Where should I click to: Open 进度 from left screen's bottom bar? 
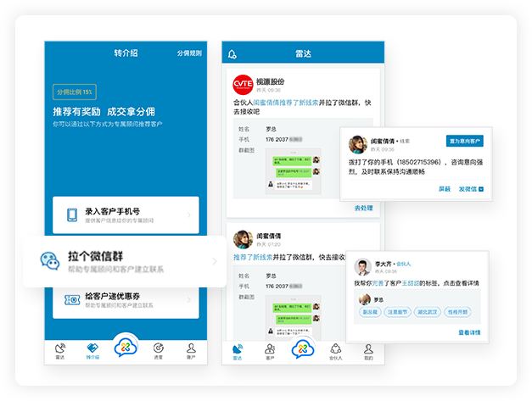(159, 350)
